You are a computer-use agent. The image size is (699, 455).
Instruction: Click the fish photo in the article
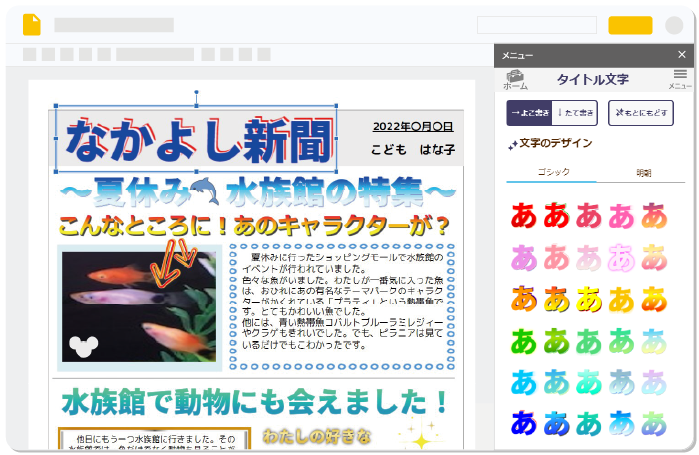point(138,306)
